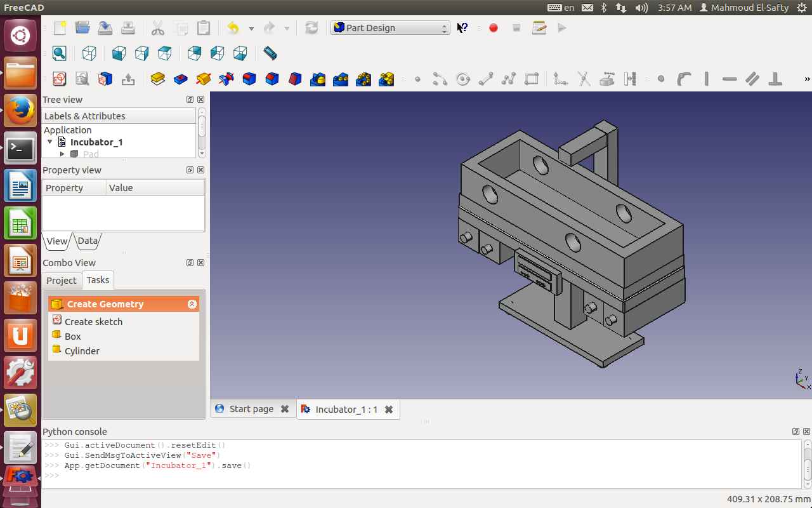The width and height of the screenshot is (812, 508).
Task: Open the macros dialog notepad icon
Action: click(539, 28)
